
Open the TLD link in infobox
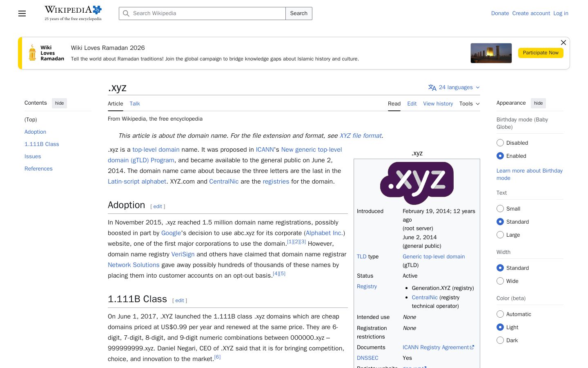pyautogui.click(x=362, y=256)
